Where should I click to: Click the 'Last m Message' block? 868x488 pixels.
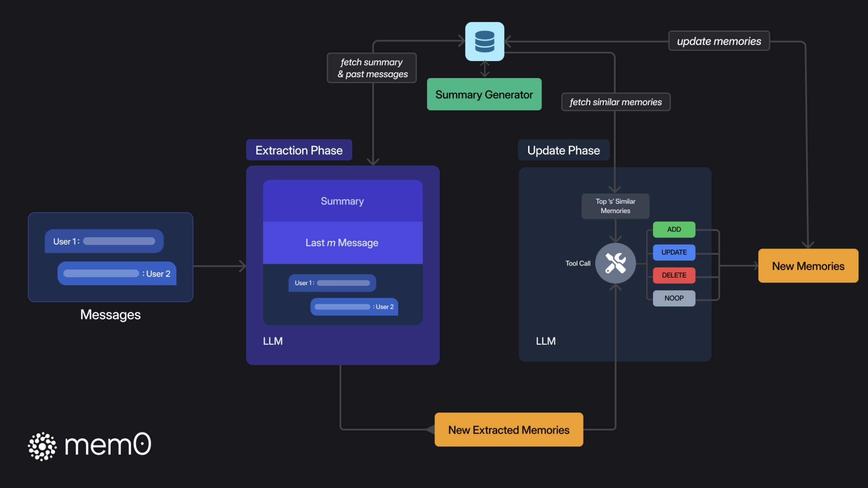[343, 243]
